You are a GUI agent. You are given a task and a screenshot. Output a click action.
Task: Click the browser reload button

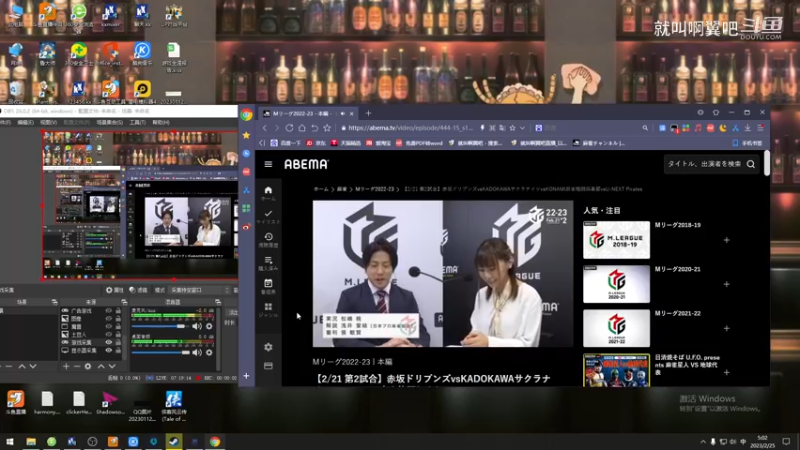tap(289, 128)
